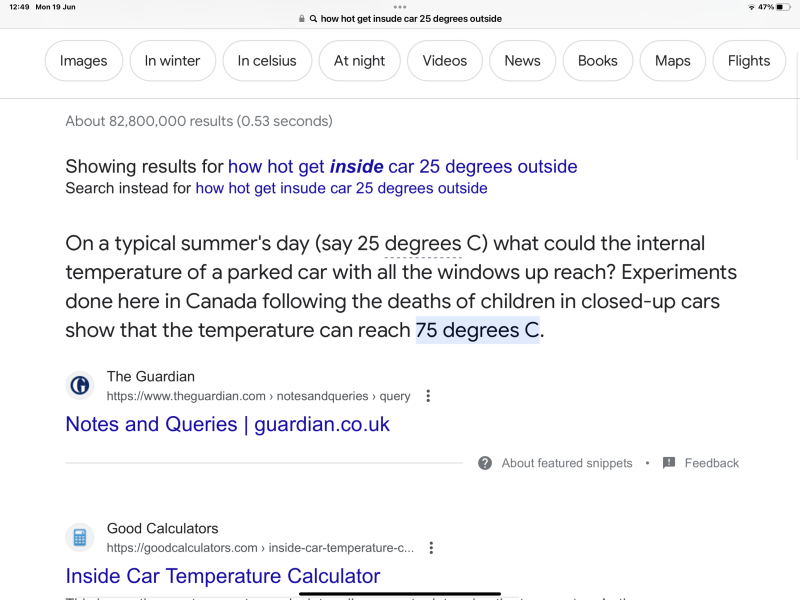Filter results with In winter chip
The width and height of the screenshot is (800, 600).
click(172, 61)
